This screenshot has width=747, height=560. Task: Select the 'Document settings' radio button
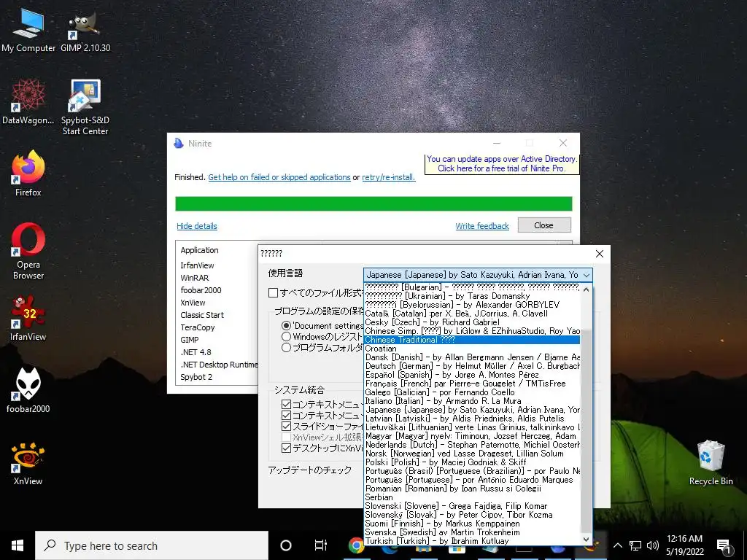(x=286, y=326)
